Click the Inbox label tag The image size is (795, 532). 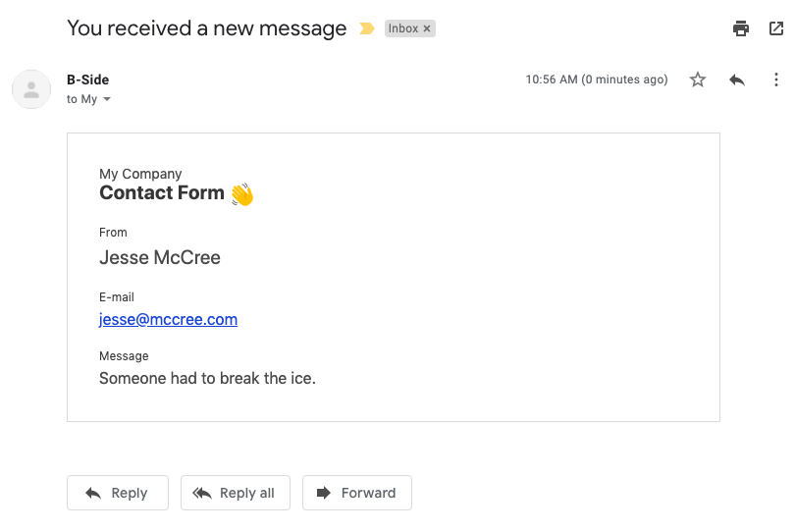pos(403,29)
